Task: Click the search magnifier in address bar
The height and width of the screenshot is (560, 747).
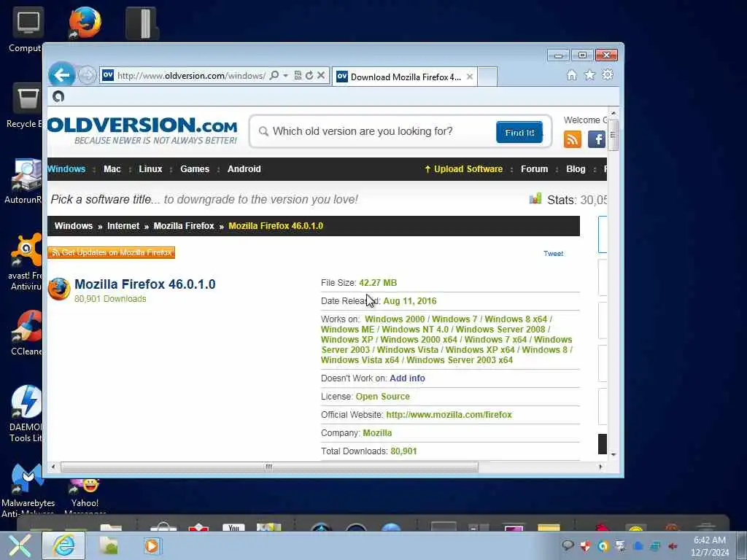Action: point(274,75)
